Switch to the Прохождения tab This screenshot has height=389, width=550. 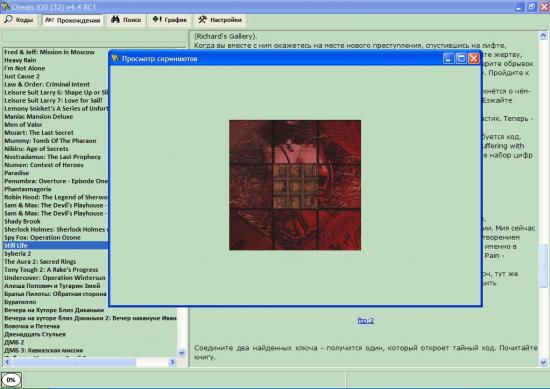point(73,20)
